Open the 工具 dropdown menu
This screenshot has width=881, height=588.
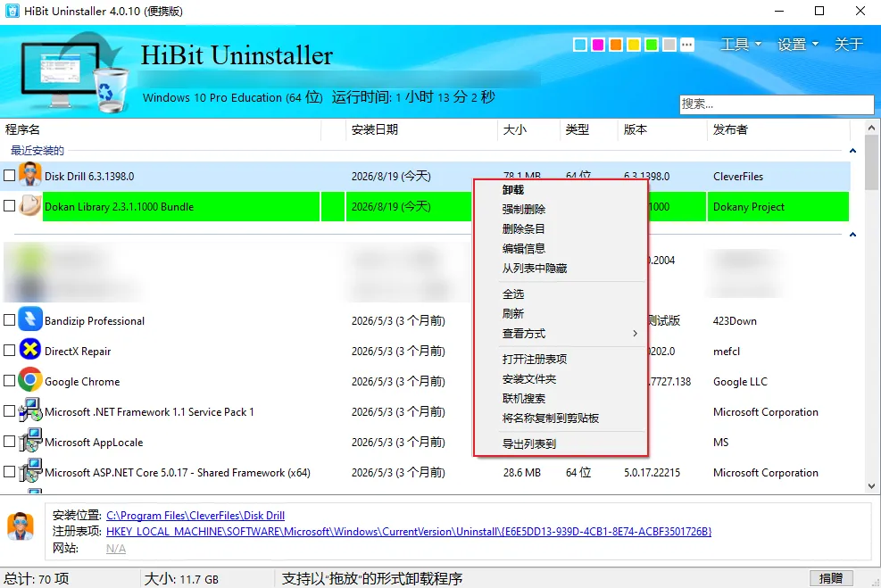point(741,45)
